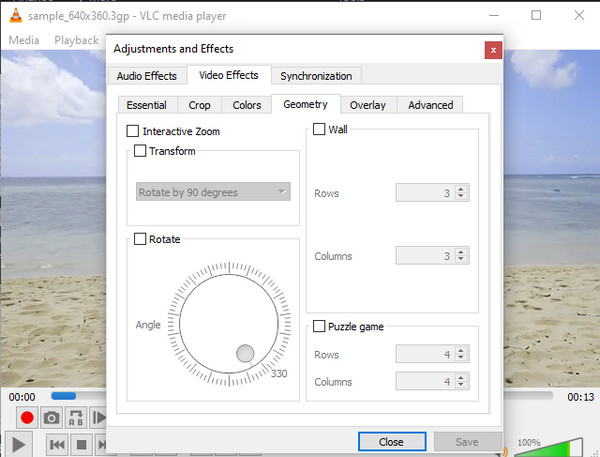The image size is (600, 457).
Task: Enable the Rotate checkbox
Action: coord(140,239)
